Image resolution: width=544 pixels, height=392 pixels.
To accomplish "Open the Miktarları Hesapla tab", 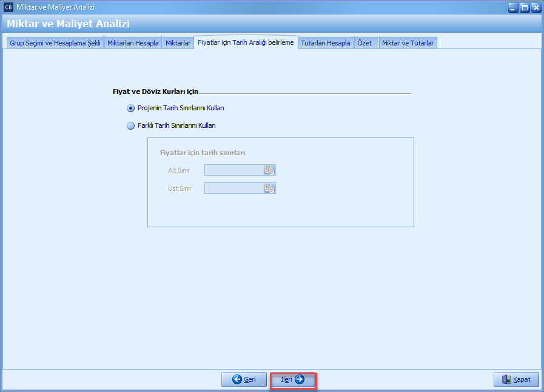I will [133, 43].
